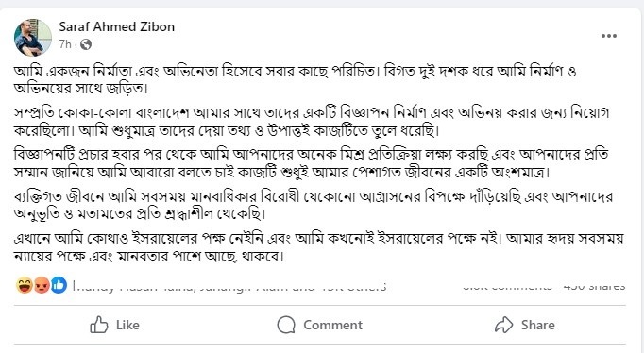Click the thumbs-up outline icon beside Like
The image size is (644, 353).
99,325
